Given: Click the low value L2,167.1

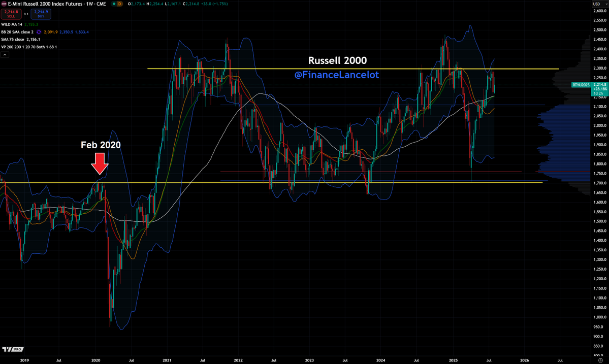Looking at the screenshot, I should click(x=173, y=4).
